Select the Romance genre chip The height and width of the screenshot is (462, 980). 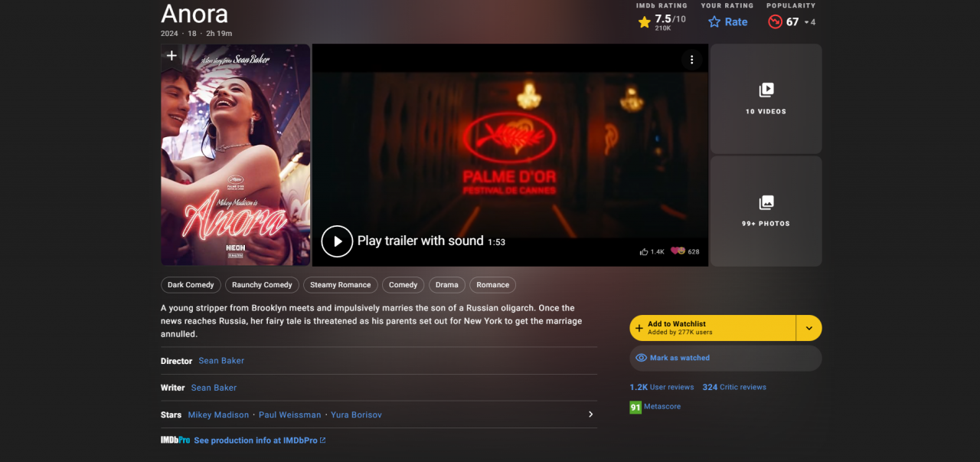pyautogui.click(x=492, y=285)
